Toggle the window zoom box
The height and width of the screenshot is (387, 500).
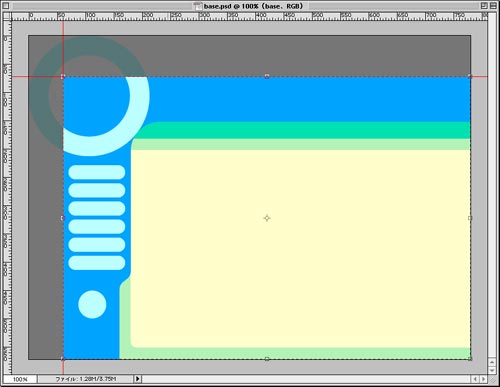[484, 6]
